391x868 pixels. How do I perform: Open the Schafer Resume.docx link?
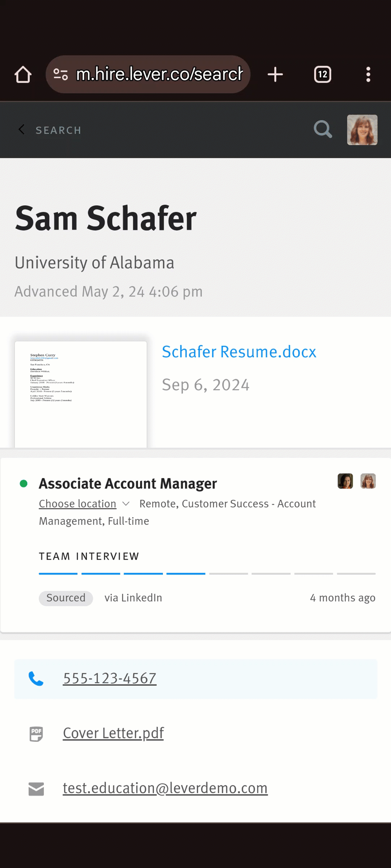click(239, 352)
